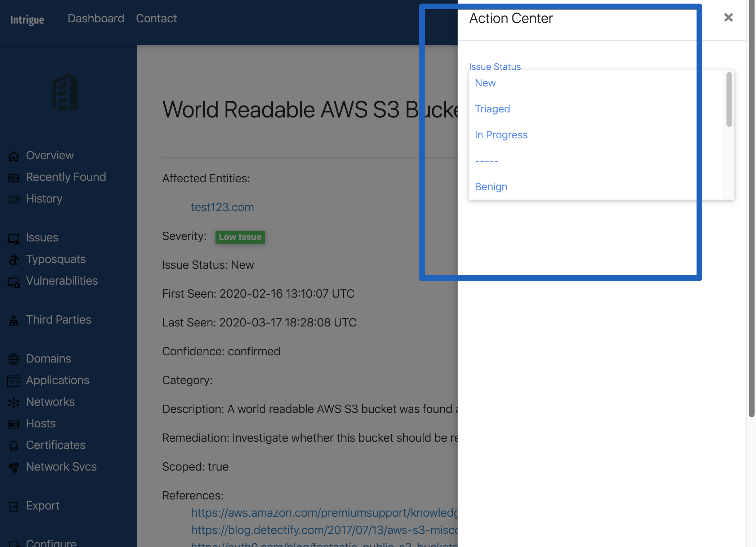
Task: Select New in Issue Status dropdown
Action: 596,83
